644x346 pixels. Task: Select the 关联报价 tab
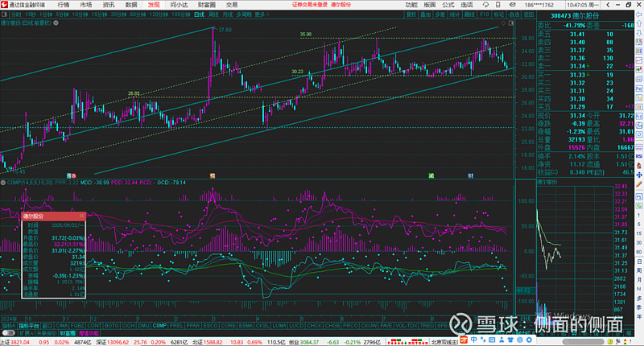(47, 333)
